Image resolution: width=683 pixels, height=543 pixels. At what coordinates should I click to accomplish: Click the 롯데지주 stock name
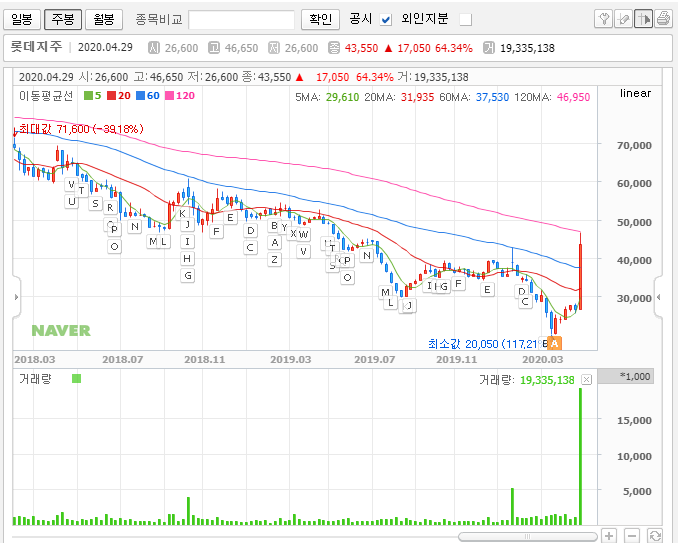pos(36,46)
